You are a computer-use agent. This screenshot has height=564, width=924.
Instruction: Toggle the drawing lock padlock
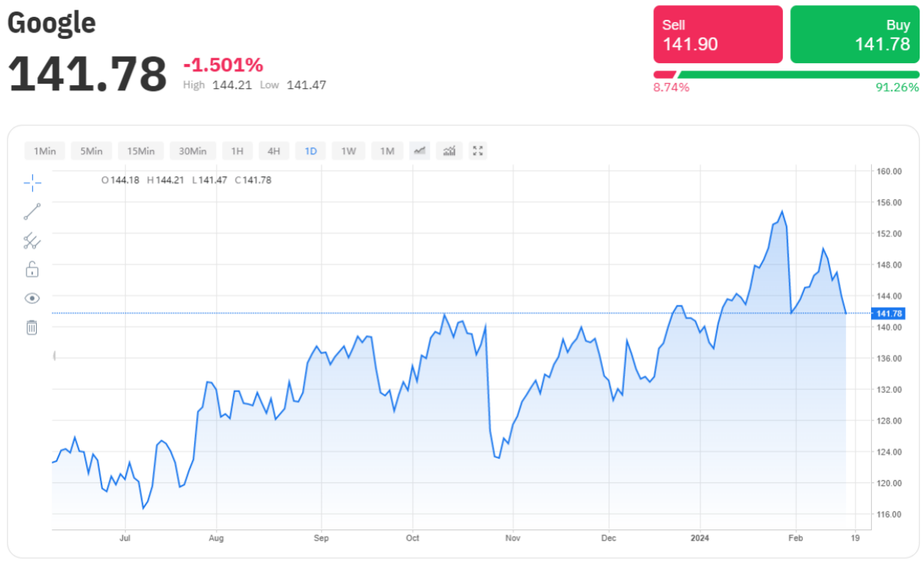32,270
